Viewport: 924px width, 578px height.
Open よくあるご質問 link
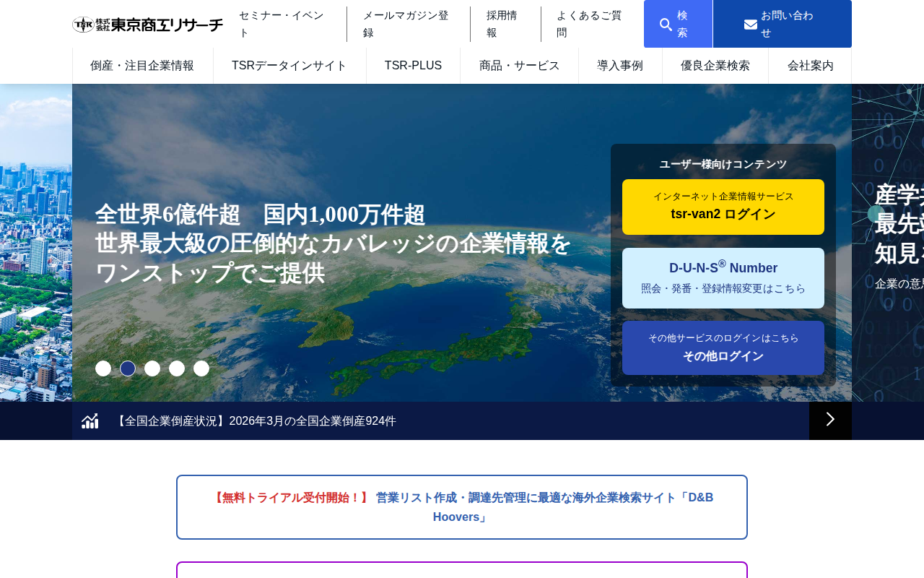(592, 24)
